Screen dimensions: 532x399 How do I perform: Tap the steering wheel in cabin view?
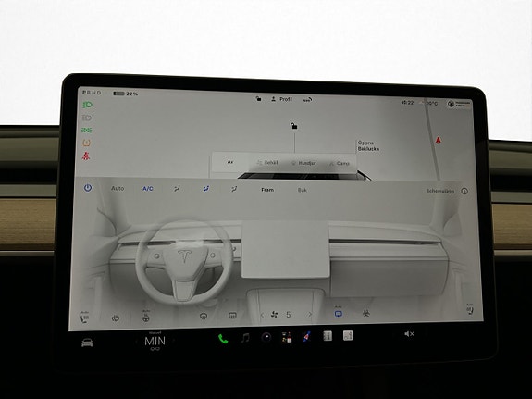pos(184,262)
